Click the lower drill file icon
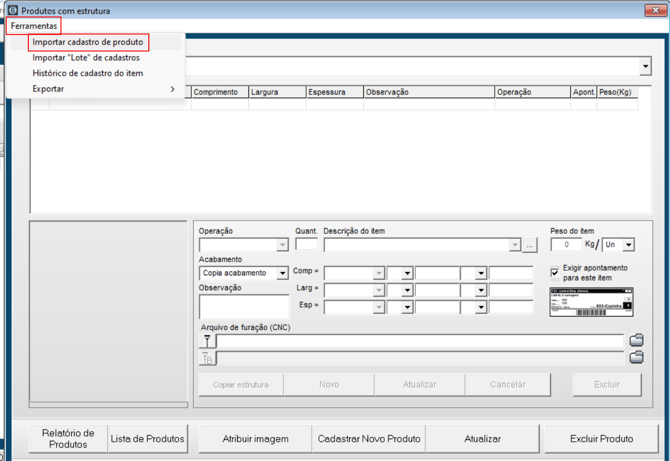The image size is (670, 461). (x=208, y=358)
